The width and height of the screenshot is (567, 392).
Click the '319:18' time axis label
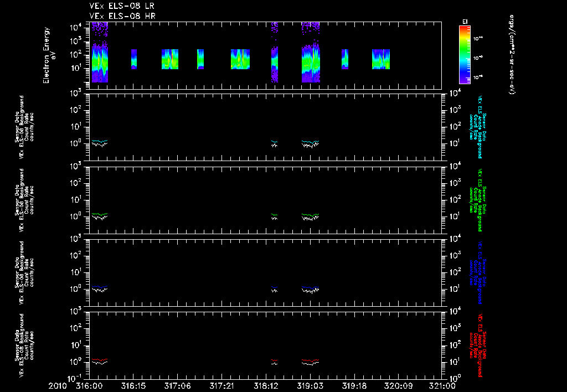[x=354, y=386]
